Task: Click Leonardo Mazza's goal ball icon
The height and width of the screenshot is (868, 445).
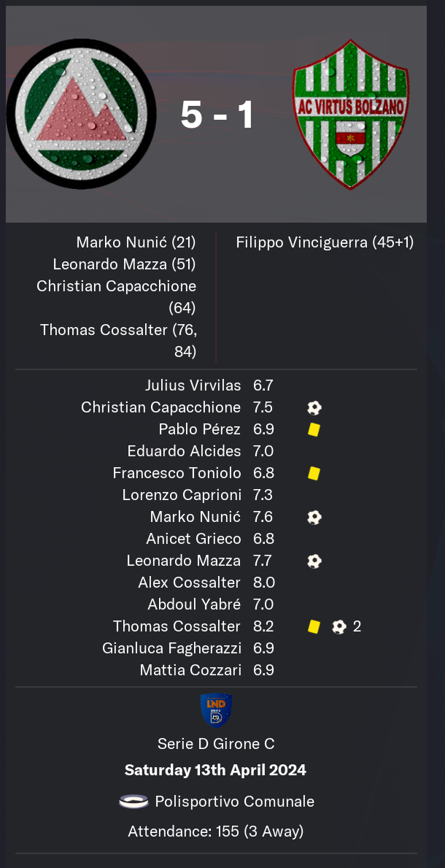Action: [x=314, y=561]
